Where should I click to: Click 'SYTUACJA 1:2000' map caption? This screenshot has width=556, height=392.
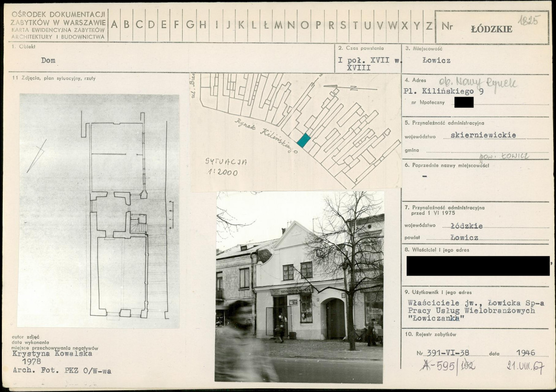point(226,167)
